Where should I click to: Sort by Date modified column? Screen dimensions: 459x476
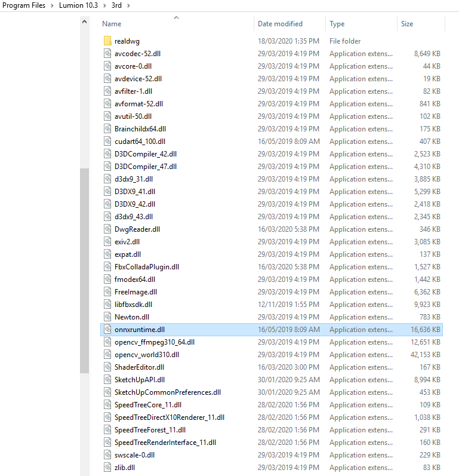click(280, 24)
